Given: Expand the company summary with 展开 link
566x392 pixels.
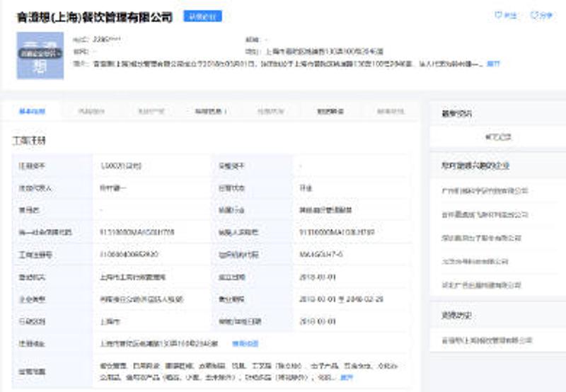Looking at the screenshot, I should click(493, 64).
